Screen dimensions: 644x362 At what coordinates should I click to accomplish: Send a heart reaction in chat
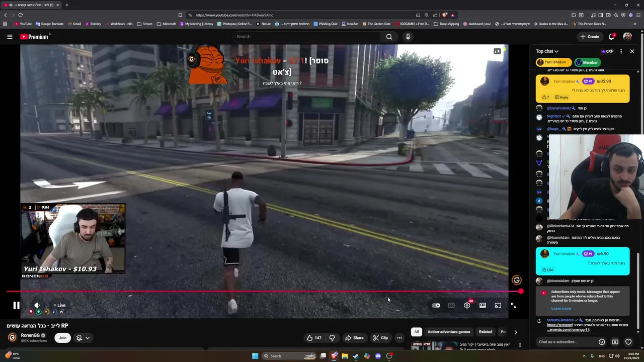tap(628, 342)
